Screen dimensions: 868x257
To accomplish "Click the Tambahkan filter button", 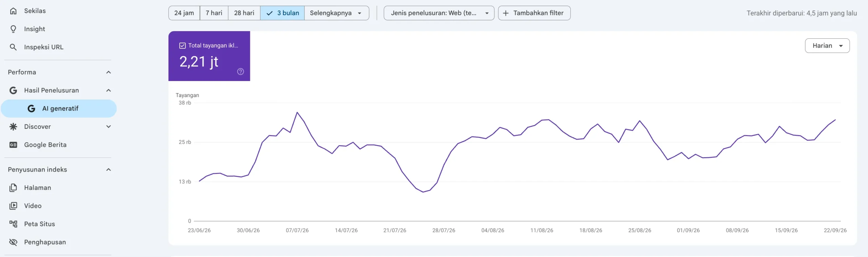I will coord(534,13).
